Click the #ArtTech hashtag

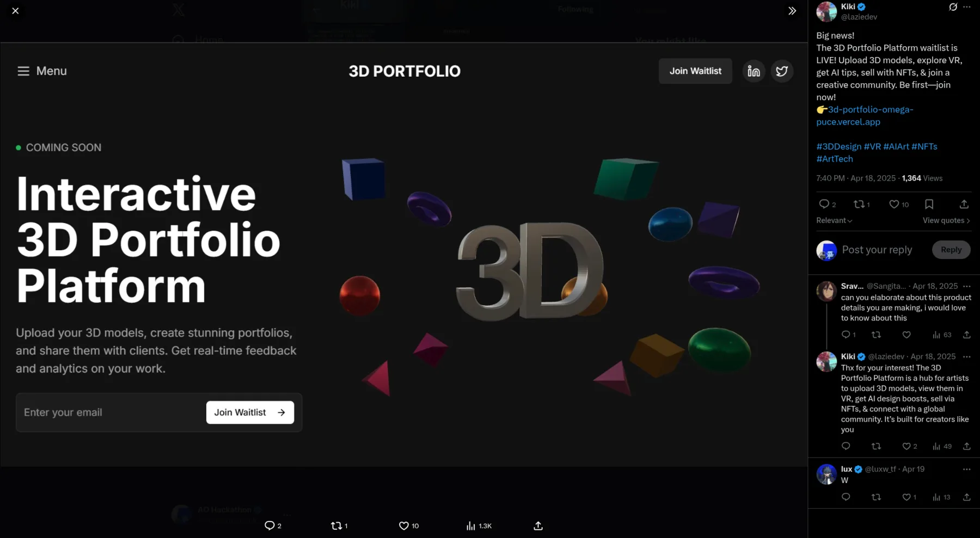[x=835, y=159]
